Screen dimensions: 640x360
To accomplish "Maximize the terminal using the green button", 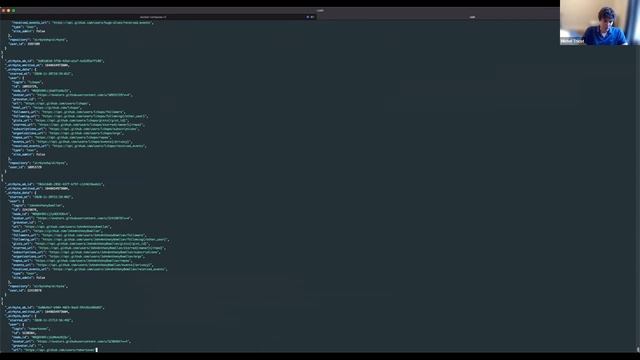I will pyautogui.click(x=13, y=10).
